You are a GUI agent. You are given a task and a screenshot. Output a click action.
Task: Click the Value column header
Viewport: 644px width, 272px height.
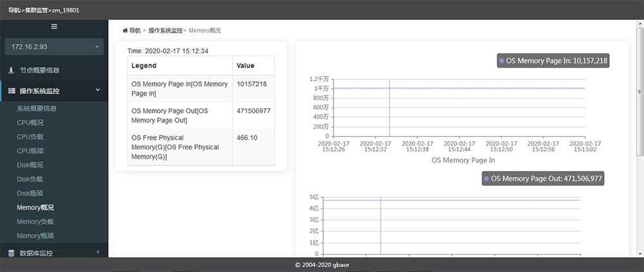(x=253, y=65)
